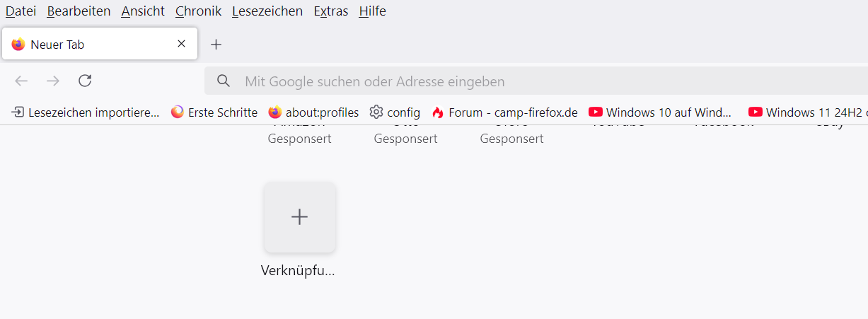Open the Windows 10 auf Wind... YouTube bookmark
Image resolution: width=868 pixels, height=319 pixels.
pyautogui.click(x=660, y=112)
